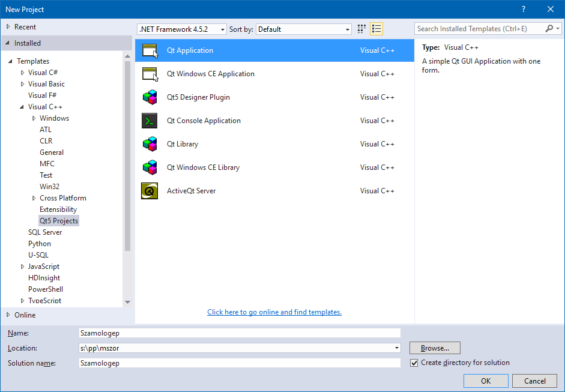Select the Qt Library template name

pyautogui.click(x=183, y=144)
